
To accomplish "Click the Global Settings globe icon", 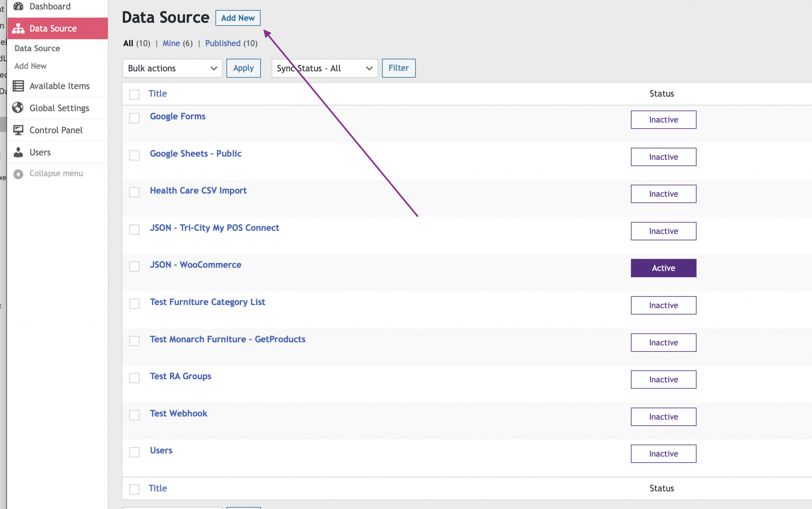I will click(x=18, y=108).
